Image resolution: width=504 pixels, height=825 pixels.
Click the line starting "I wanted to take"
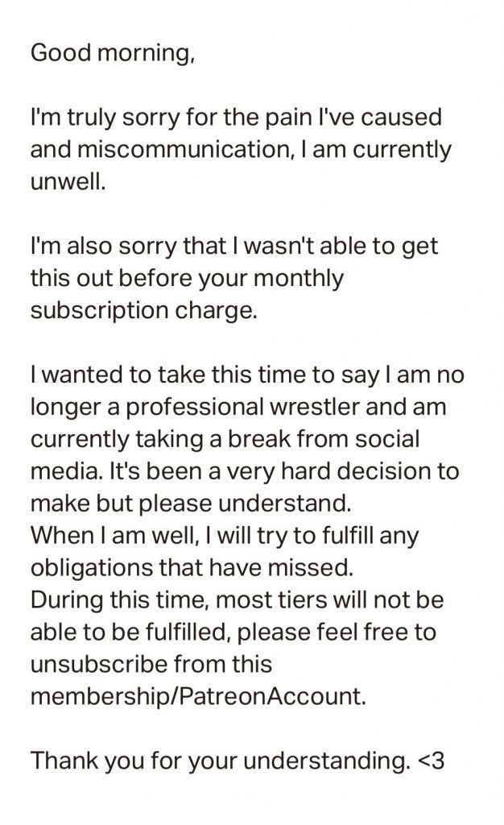click(x=247, y=375)
